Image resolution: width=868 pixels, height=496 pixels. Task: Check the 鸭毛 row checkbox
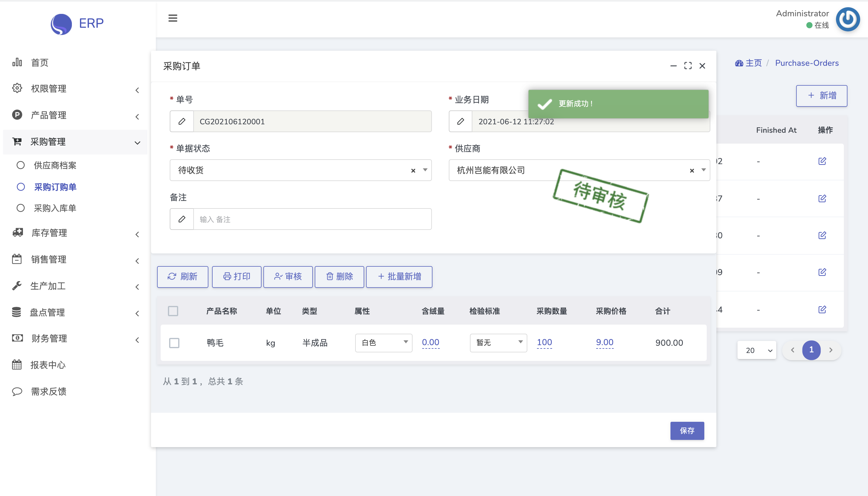click(174, 343)
